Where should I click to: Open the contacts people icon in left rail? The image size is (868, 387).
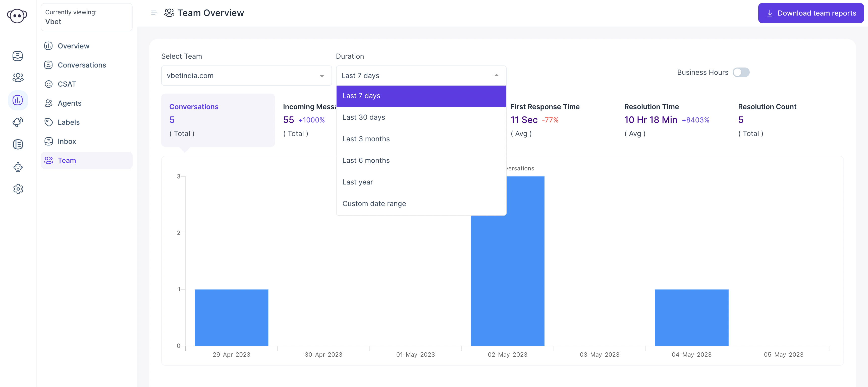click(18, 78)
